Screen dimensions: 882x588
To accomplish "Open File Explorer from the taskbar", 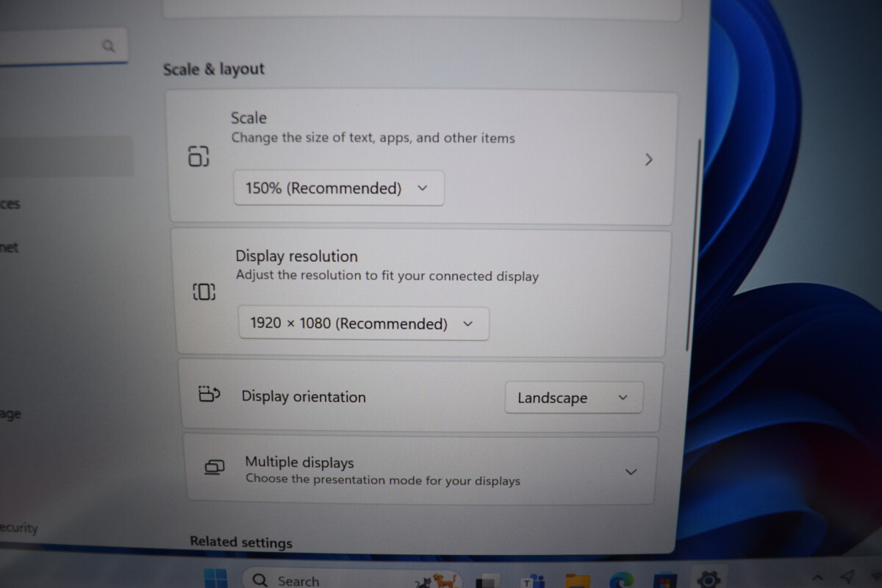I will click(x=578, y=581).
